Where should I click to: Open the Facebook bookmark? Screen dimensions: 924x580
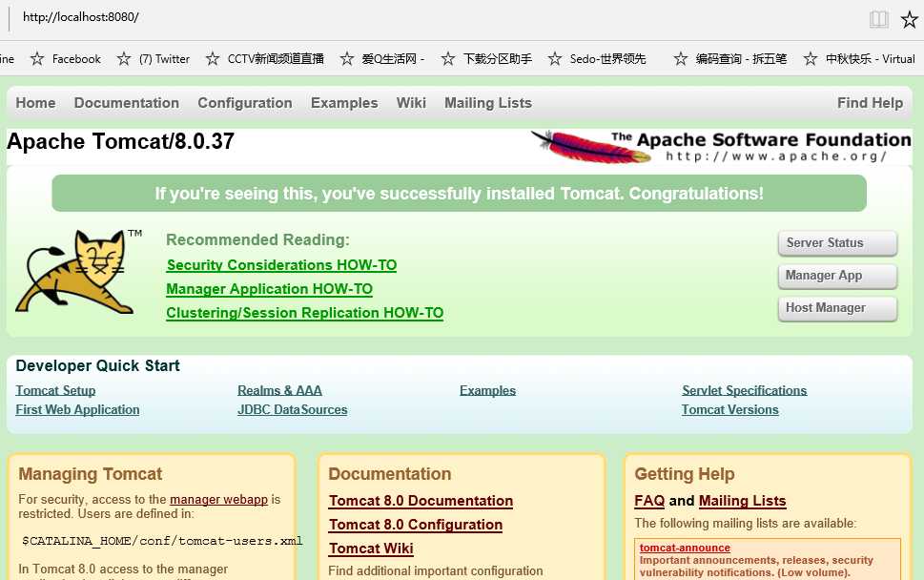click(x=66, y=59)
